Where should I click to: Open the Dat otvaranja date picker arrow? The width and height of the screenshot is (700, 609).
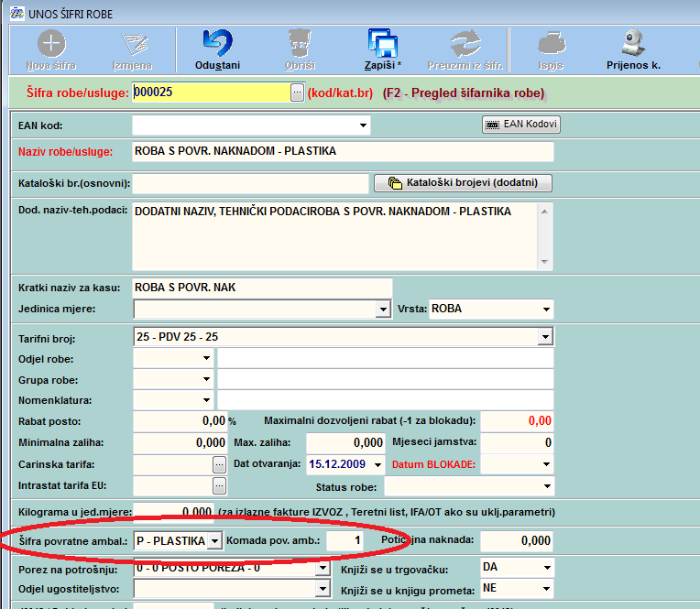coord(377,465)
